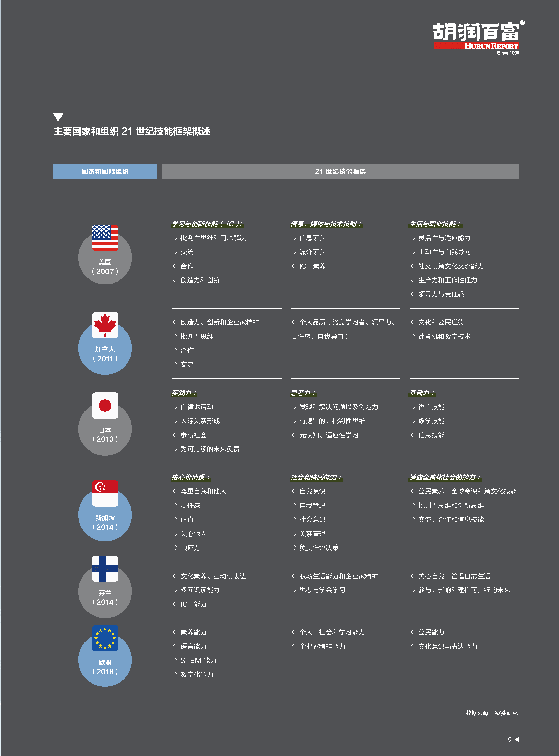Click the 加拿大 (2011) circle label

[105, 354]
